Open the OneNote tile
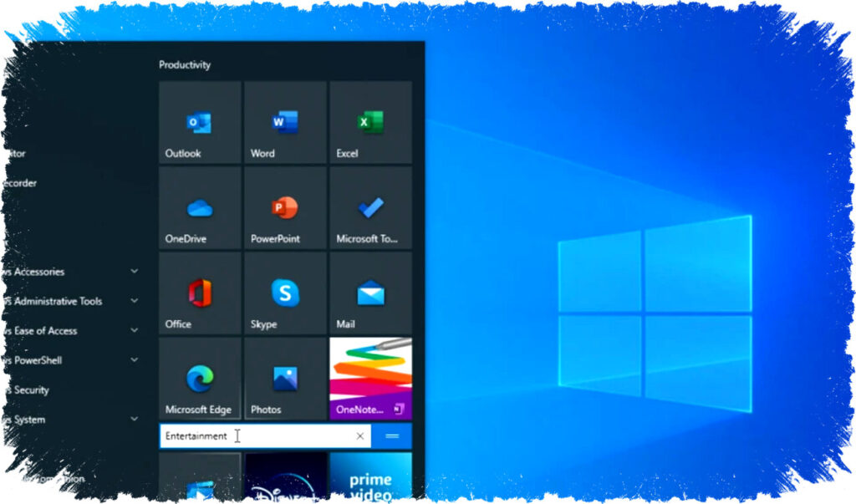Viewport: 856px width, 504px height. (370, 378)
